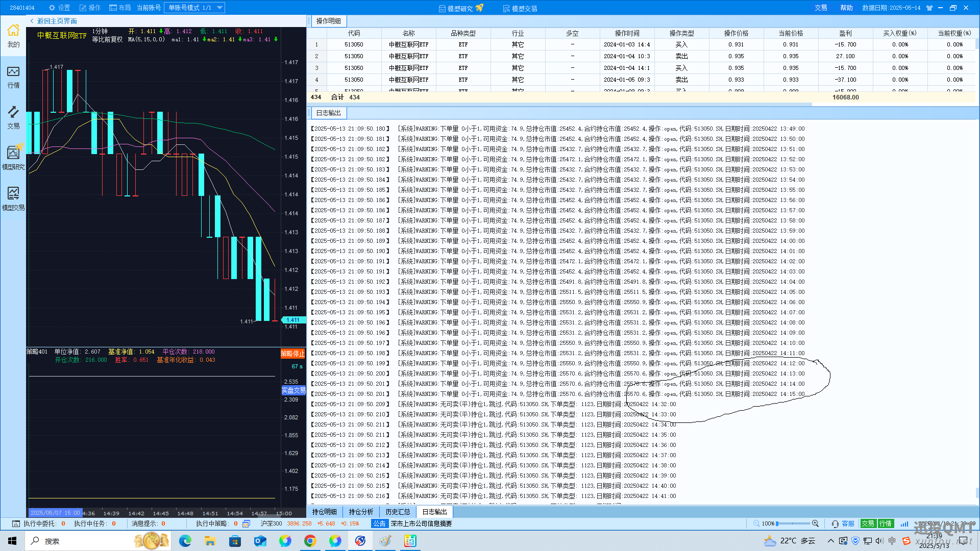The width and height of the screenshot is (980, 551).
Task: Open the 我的 home sidebar icon
Action: point(13,36)
